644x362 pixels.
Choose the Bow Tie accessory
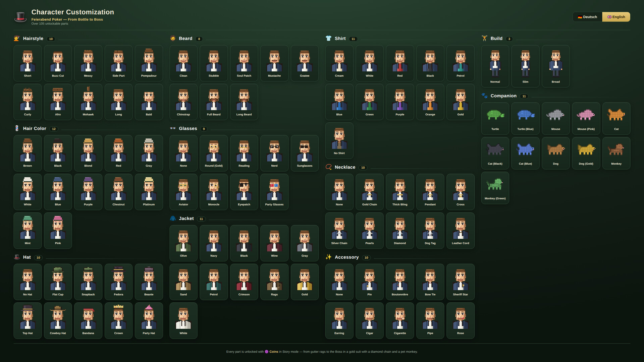(430, 282)
